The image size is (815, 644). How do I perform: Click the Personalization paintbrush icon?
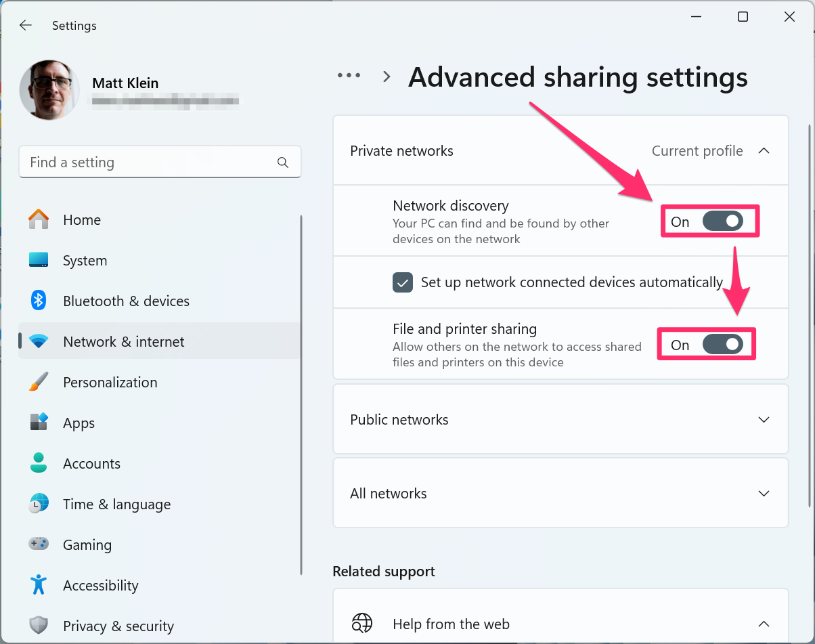point(39,382)
